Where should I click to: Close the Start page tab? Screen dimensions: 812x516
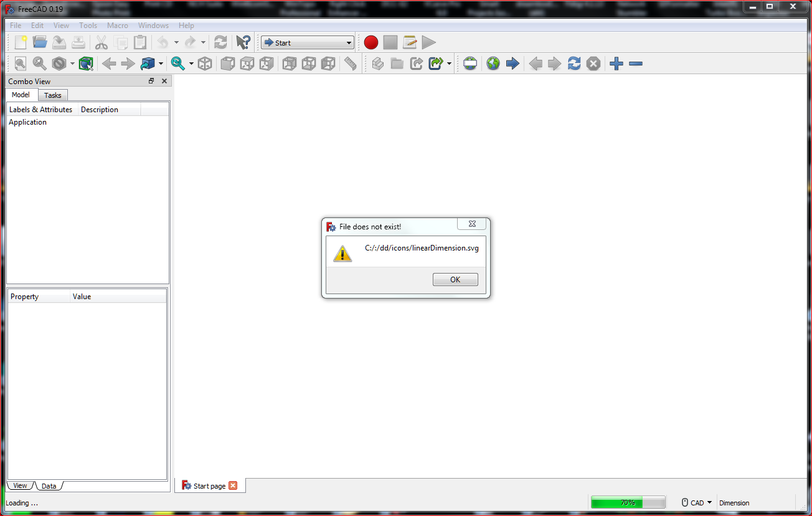233,485
